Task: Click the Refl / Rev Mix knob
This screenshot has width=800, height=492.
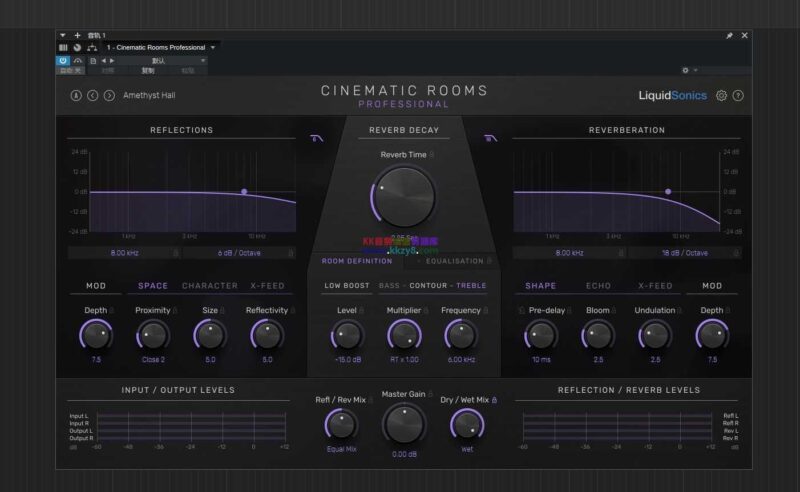Action: tap(341, 425)
